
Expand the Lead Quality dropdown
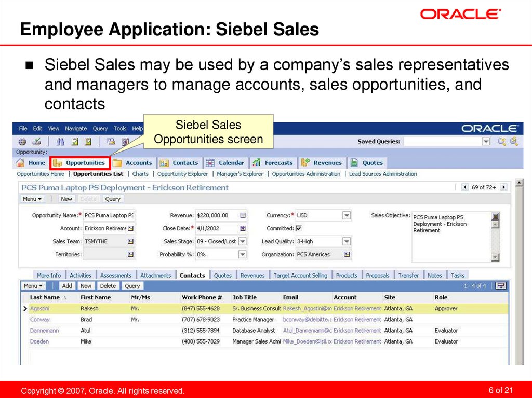(346, 241)
